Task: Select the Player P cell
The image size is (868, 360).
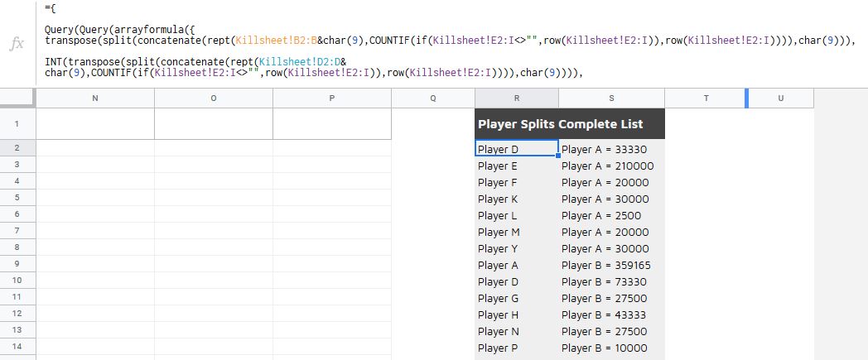Action: click(x=517, y=348)
